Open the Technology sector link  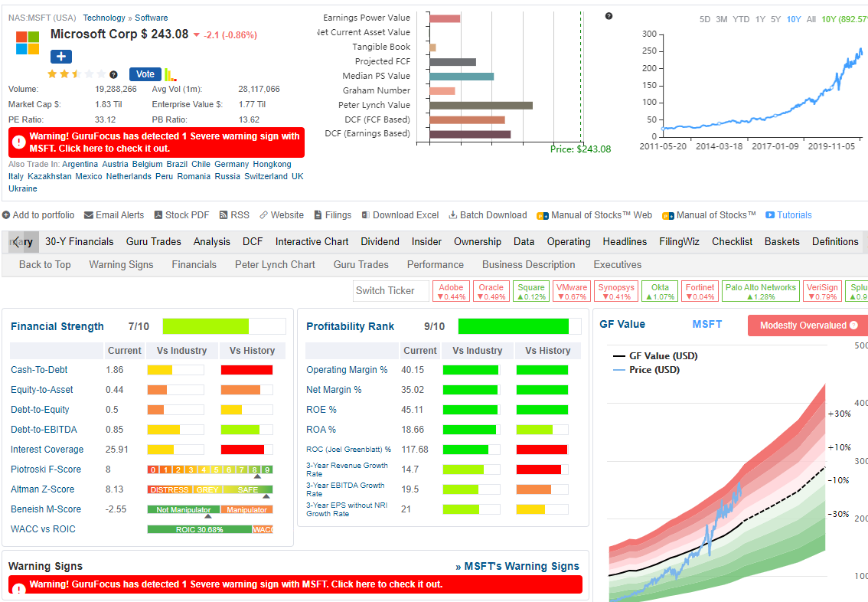click(x=104, y=18)
